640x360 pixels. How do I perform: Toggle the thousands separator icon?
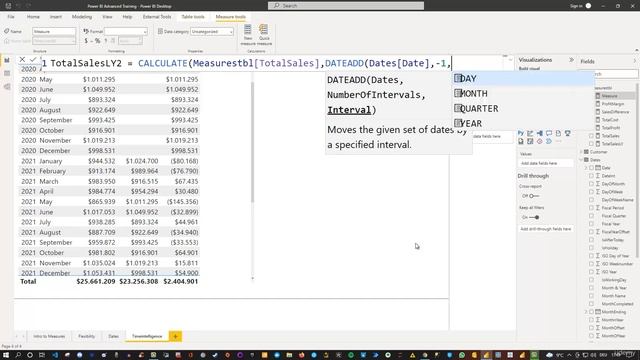click(x=106, y=41)
